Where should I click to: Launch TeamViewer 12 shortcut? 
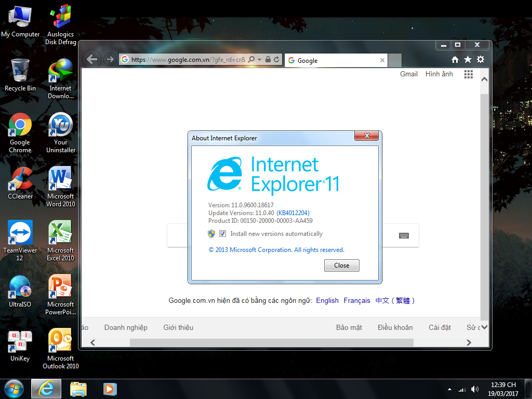tap(20, 241)
